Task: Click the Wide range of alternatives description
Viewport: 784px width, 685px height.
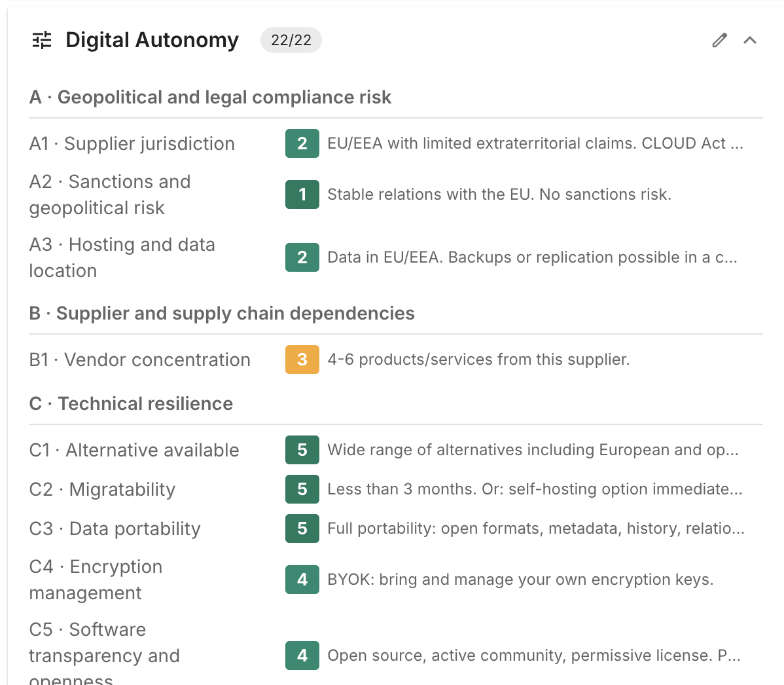Action: coord(533,450)
